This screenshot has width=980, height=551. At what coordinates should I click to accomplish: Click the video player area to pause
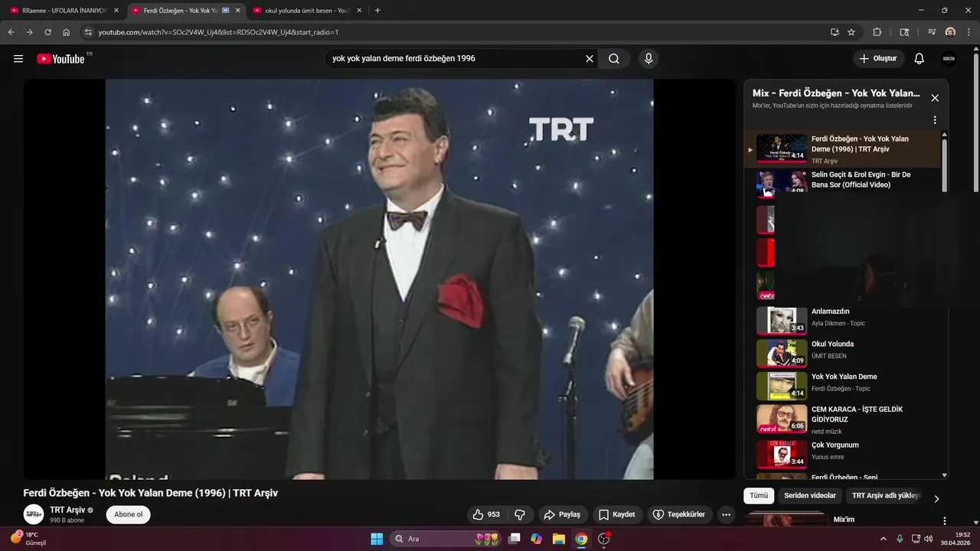click(x=379, y=279)
